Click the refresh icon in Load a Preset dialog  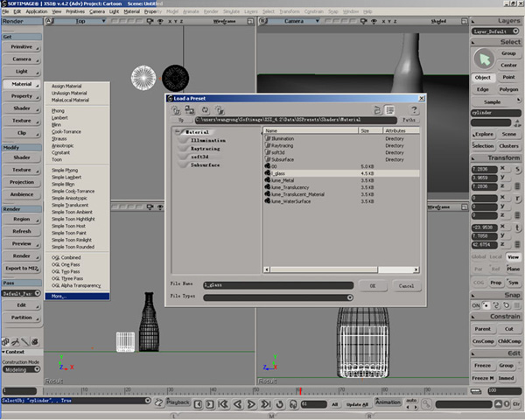(x=205, y=110)
